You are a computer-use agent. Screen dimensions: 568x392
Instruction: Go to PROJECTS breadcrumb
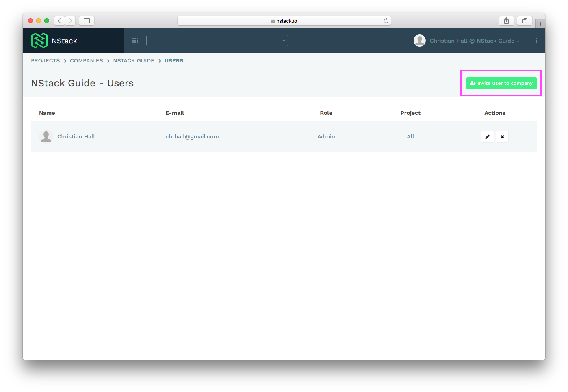(46, 61)
